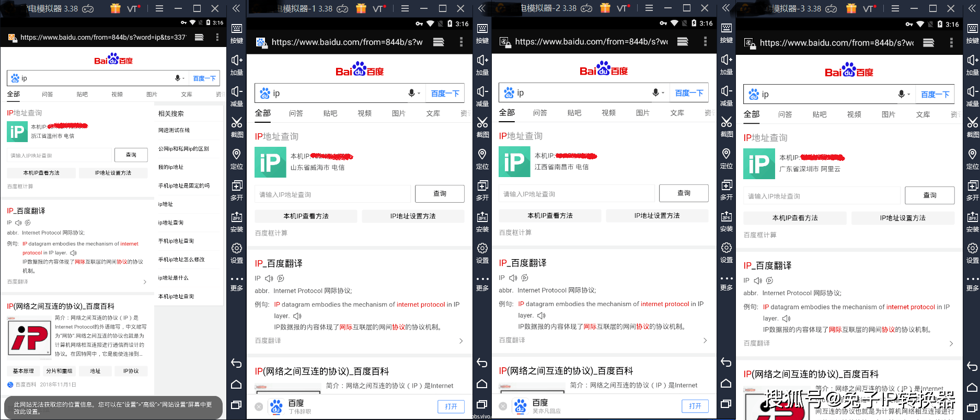Tap Android home icon in first emulator sidebar
The width and height of the screenshot is (980, 420).
pyautogui.click(x=236, y=384)
